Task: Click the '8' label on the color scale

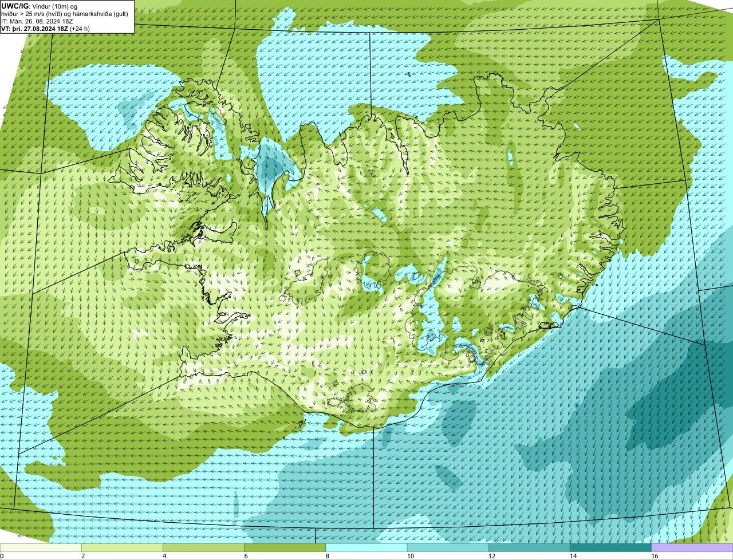Action: pos(328,556)
